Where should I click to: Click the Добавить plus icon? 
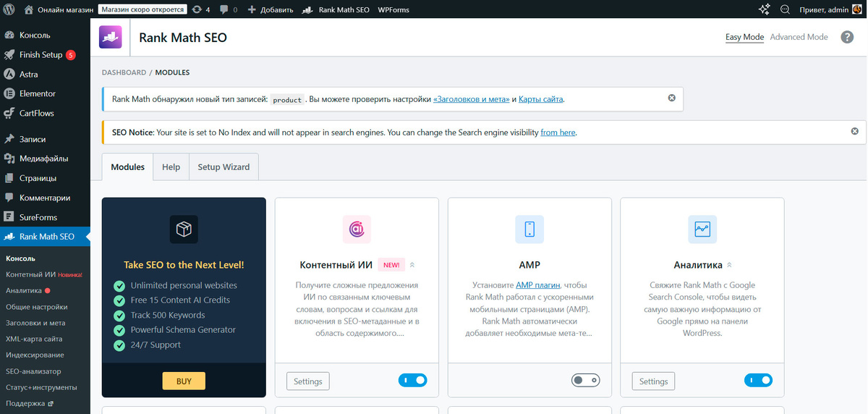click(252, 9)
